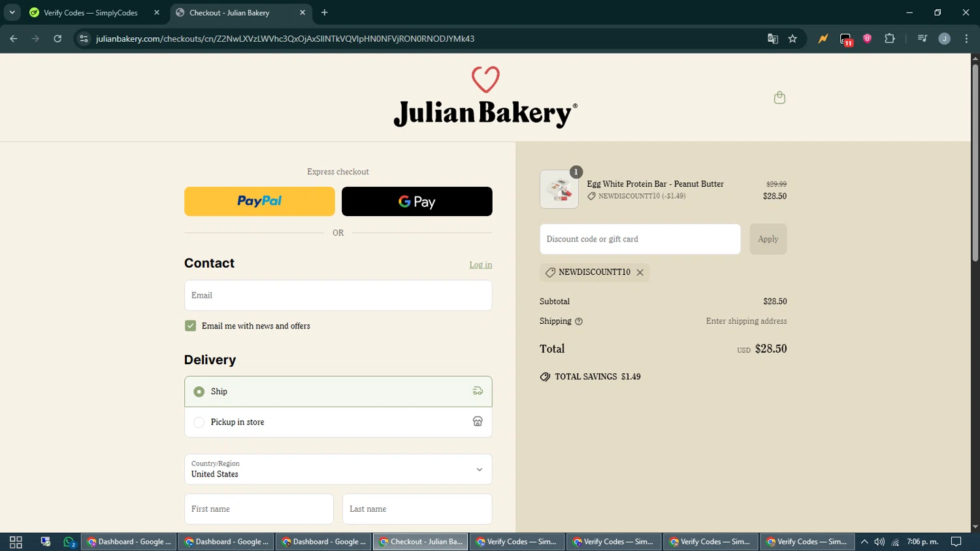Click the Enter shipping address text
The height and width of the screenshot is (551, 980).
coord(746,321)
